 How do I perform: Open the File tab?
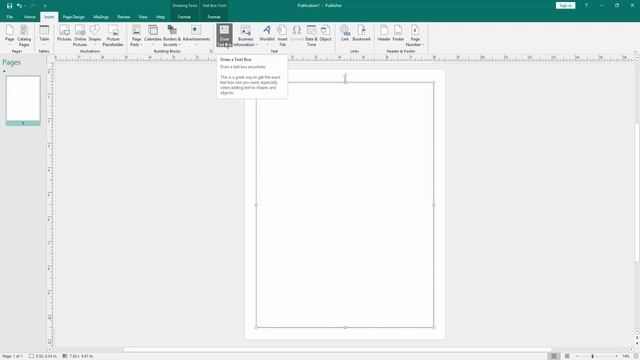(x=9, y=17)
